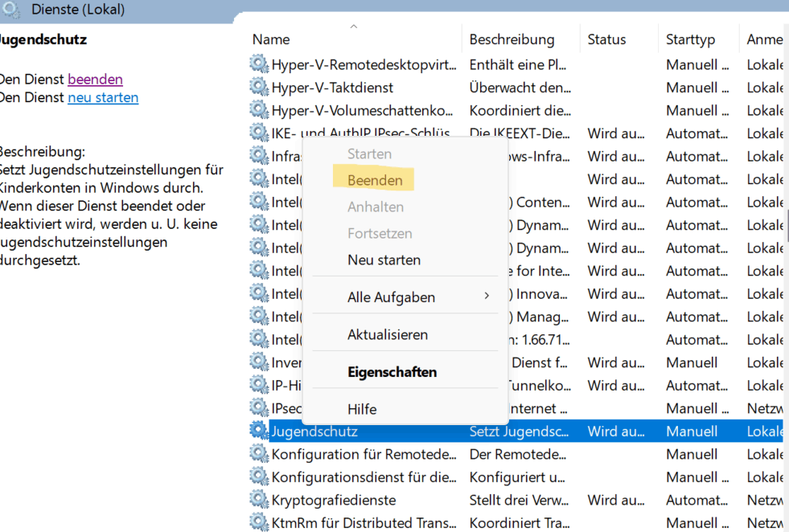Click the Kryptografiedienste gear icon
The width and height of the screenshot is (789, 532).
point(259,500)
